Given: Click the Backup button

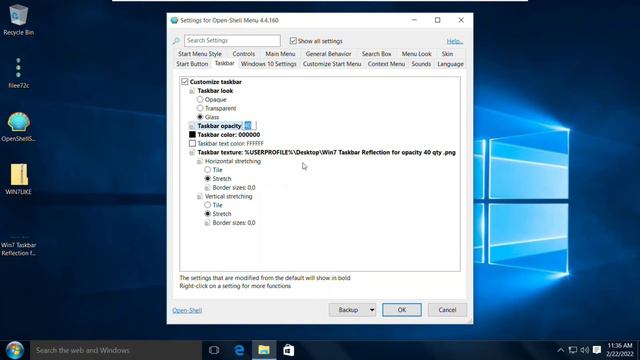Looking at the screenshot, I should point(348,310).
